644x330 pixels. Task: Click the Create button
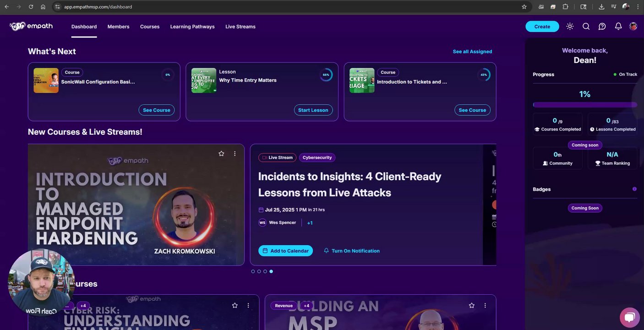[542, 27]
